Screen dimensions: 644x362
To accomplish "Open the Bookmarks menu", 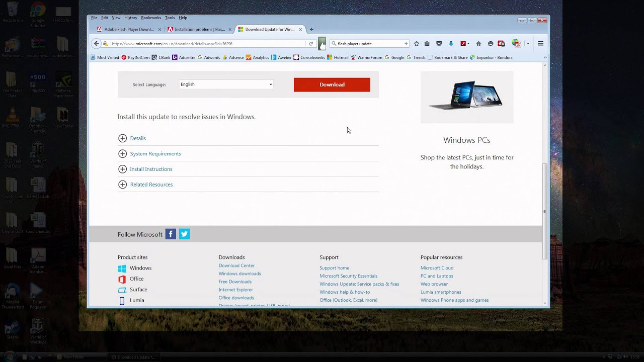I will point(151,18).
